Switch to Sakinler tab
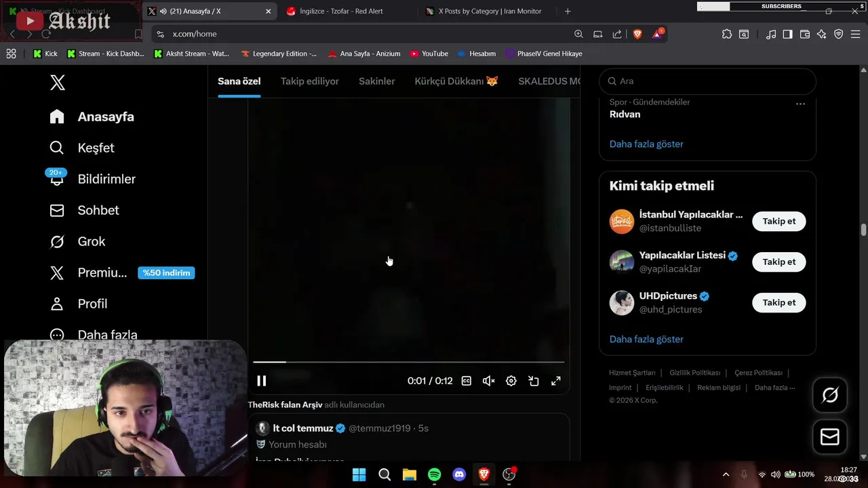This screenshot has width=868, height=488. 376,81
